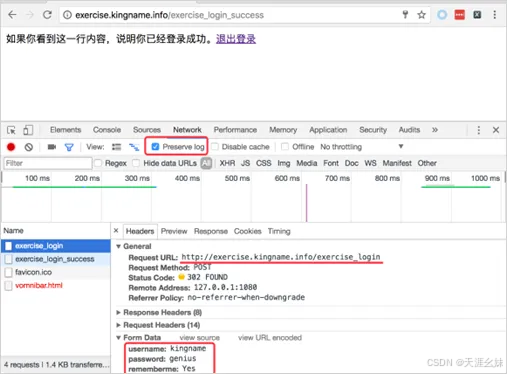This screenshot has width=507, height=374.
Task: Enable the Disable cache checkbox
Action: pos(215,147)
